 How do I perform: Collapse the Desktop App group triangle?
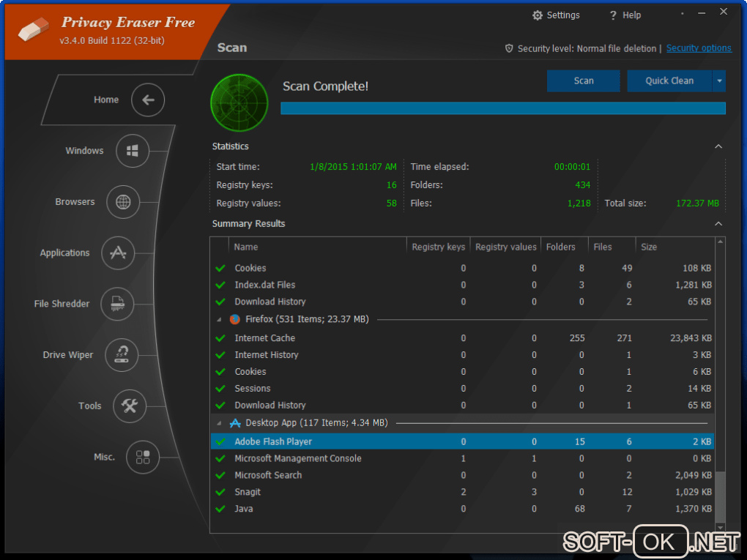(219, 423)
